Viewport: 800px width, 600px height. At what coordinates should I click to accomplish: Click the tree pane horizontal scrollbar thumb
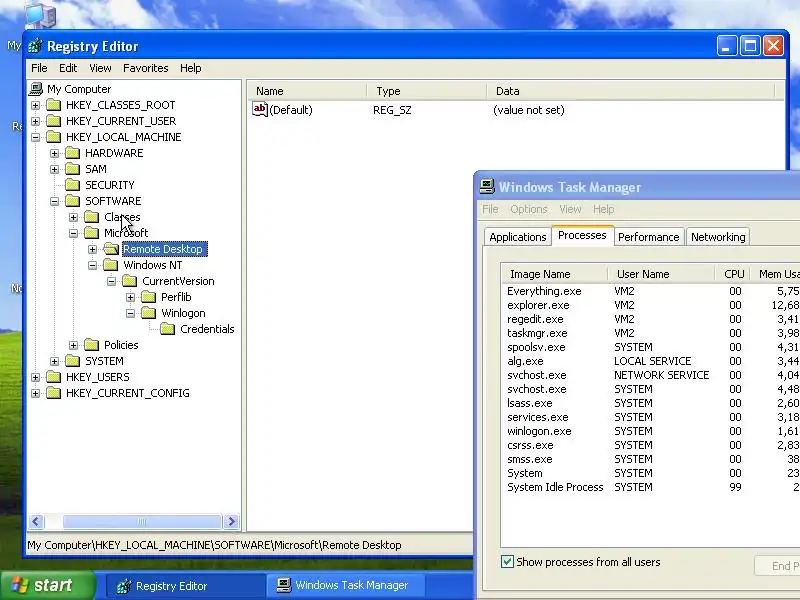click(142, 521)
